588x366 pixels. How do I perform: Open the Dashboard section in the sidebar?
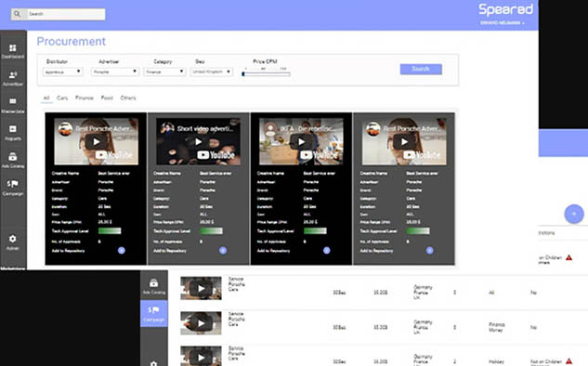click(x=13, y=51)
